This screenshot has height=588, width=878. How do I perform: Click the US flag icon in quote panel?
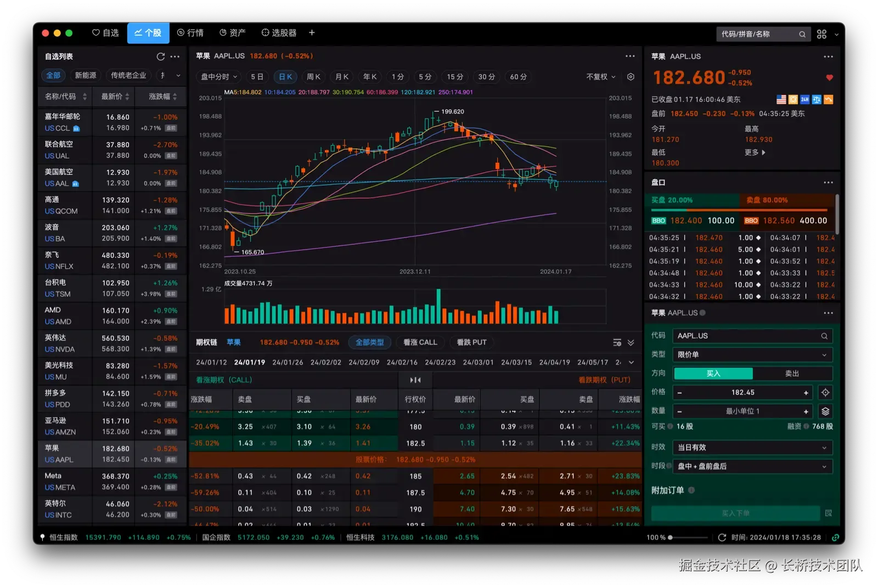point(781,99)
